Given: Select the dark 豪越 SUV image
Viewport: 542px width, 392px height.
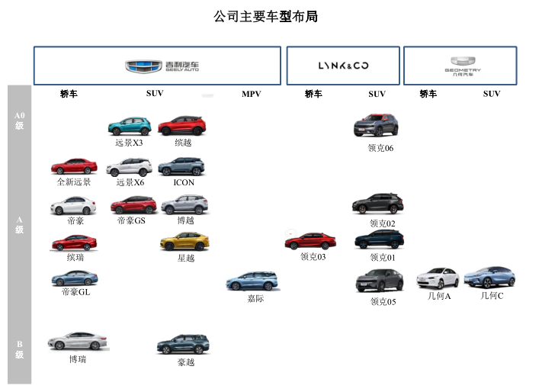Looking at the screenshot, I should click(183, 344).
